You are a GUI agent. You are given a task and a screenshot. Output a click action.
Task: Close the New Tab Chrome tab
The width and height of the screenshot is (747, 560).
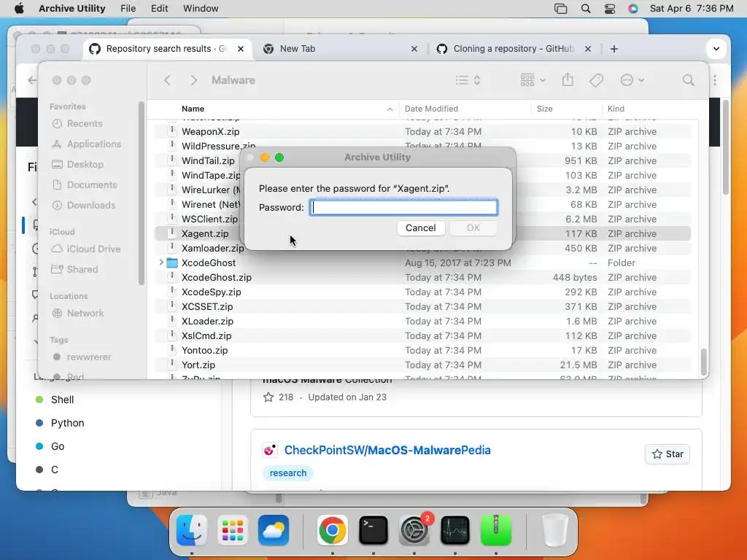tap(414, 49)
